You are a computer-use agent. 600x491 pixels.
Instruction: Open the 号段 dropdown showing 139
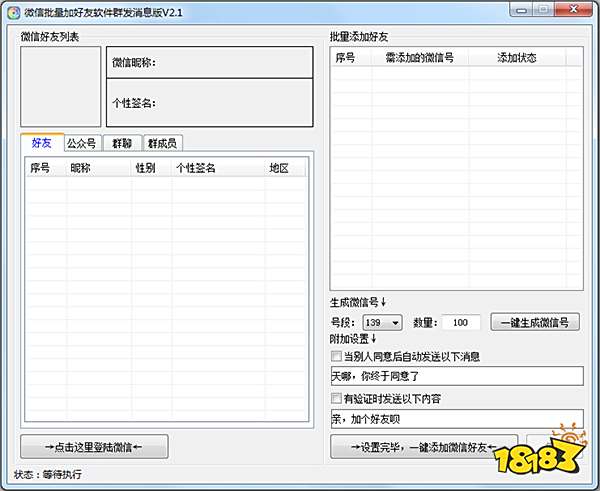[x=382, y=323]
